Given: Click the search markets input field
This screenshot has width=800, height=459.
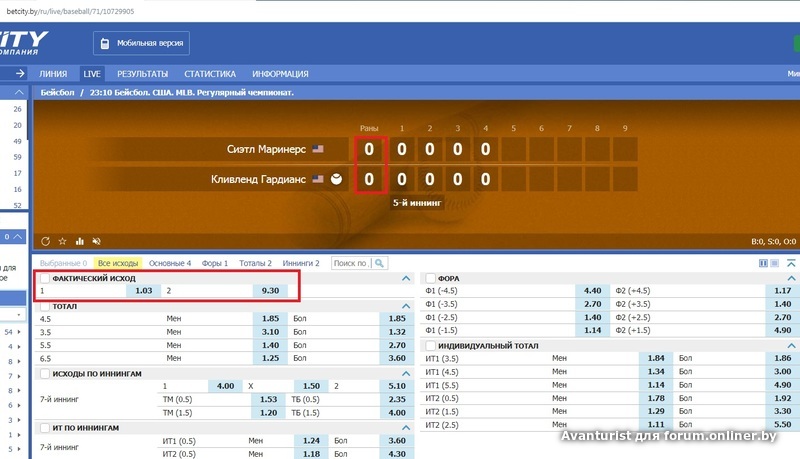Looking at the screenshot, I should pos(352,263).
